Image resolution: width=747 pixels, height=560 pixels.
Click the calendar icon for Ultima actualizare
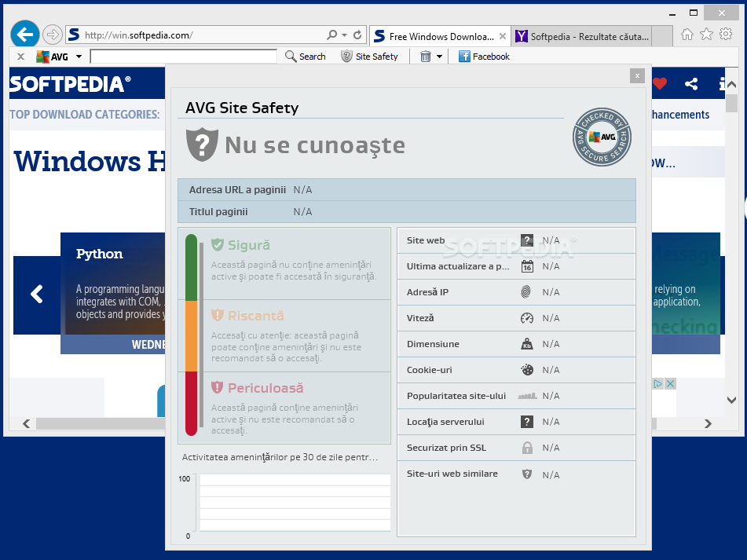(x=527, y=266)
